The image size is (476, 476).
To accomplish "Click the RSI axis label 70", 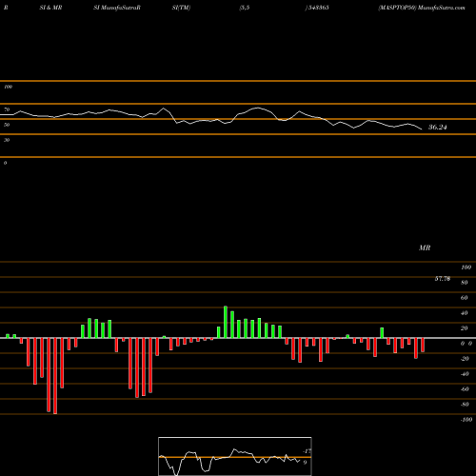I will point(7,109).
